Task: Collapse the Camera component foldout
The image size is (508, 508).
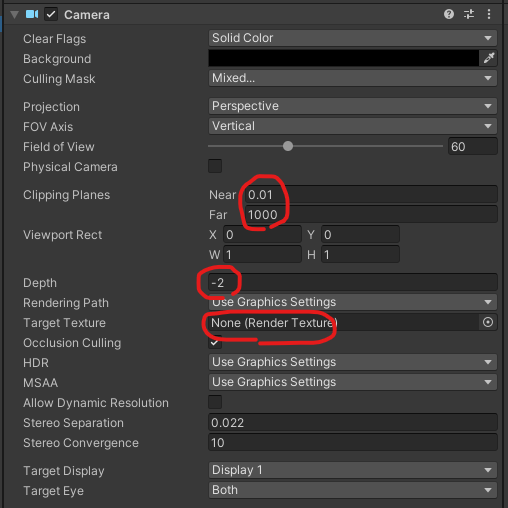Action: tap(14, 15)
